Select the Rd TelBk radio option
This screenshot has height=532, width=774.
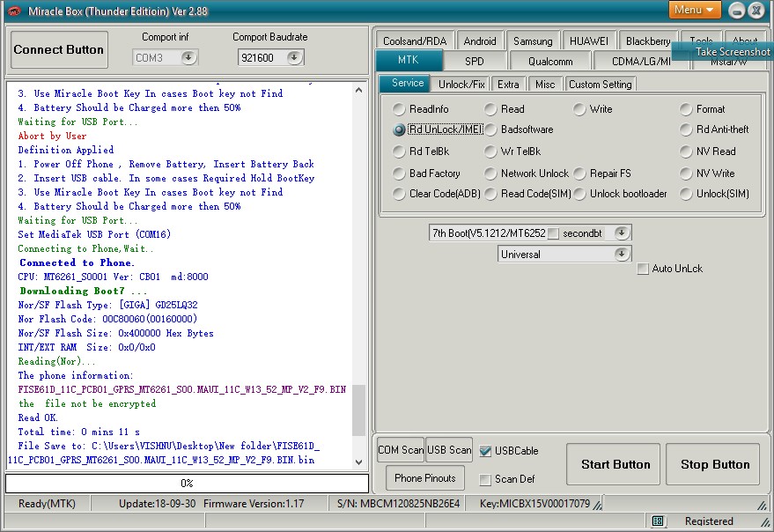(399, 151)
